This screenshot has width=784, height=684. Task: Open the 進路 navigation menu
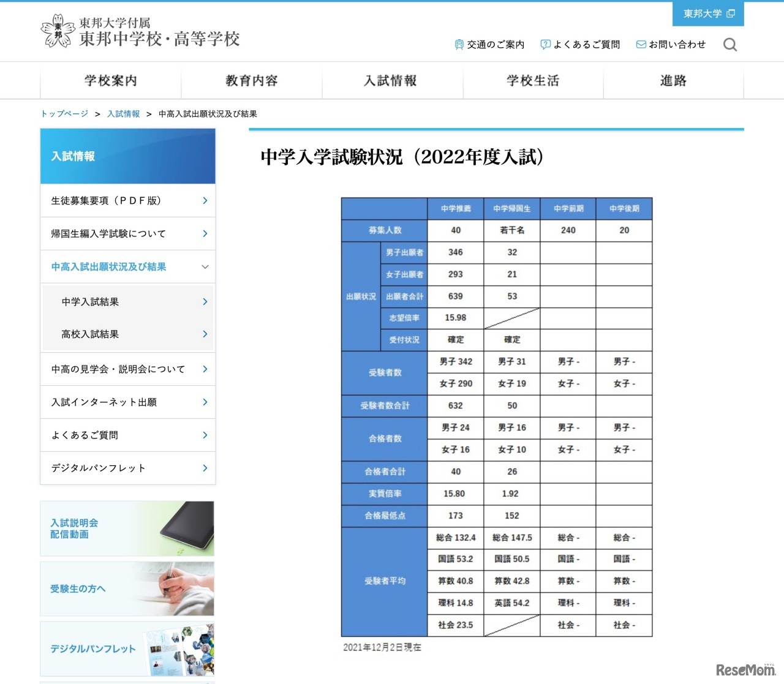click(x=673, y=81)
